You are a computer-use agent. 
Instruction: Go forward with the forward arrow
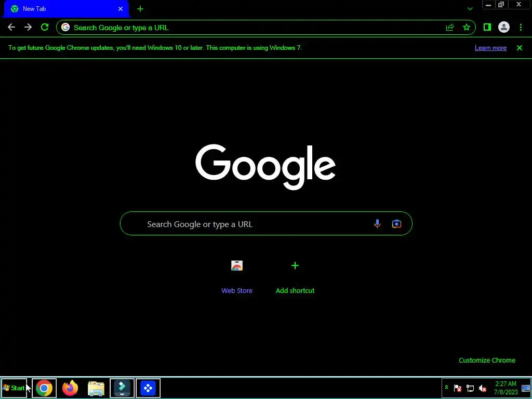pyautogui.click(x=28, y=28)
